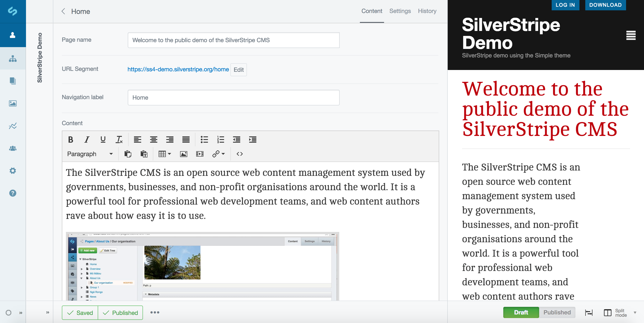Image resolution: width=644 pixels, height=323 pixels.
Task: Click the insert media embed icon
Action: click(x=199, y=154)
